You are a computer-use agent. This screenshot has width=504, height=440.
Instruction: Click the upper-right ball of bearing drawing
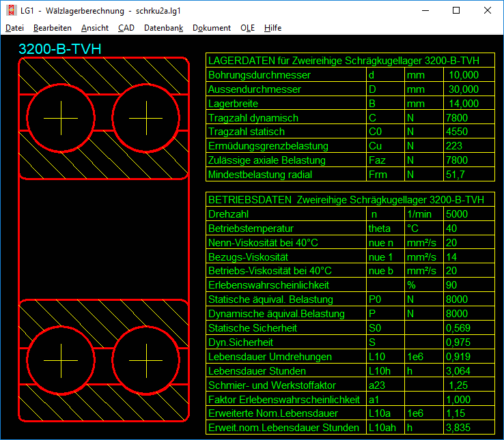tap(146, 118)
